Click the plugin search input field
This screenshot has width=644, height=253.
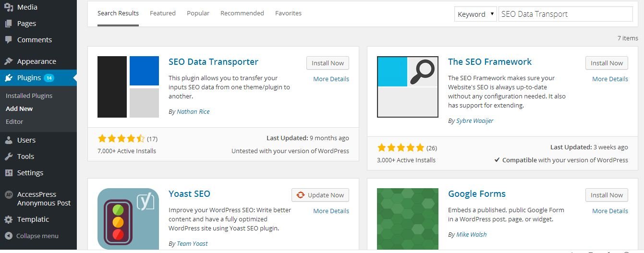point(566,14)
